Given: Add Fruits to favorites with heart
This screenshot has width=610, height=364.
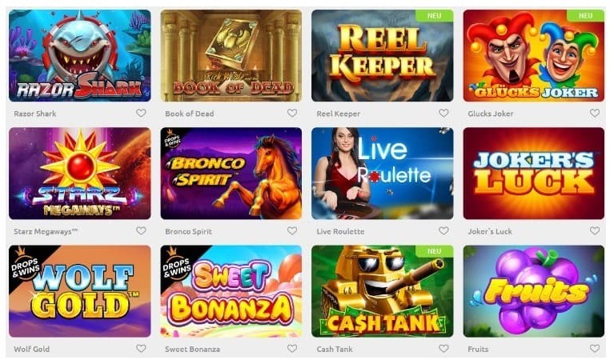Looking at the screenshot, I should click(595, 349).
